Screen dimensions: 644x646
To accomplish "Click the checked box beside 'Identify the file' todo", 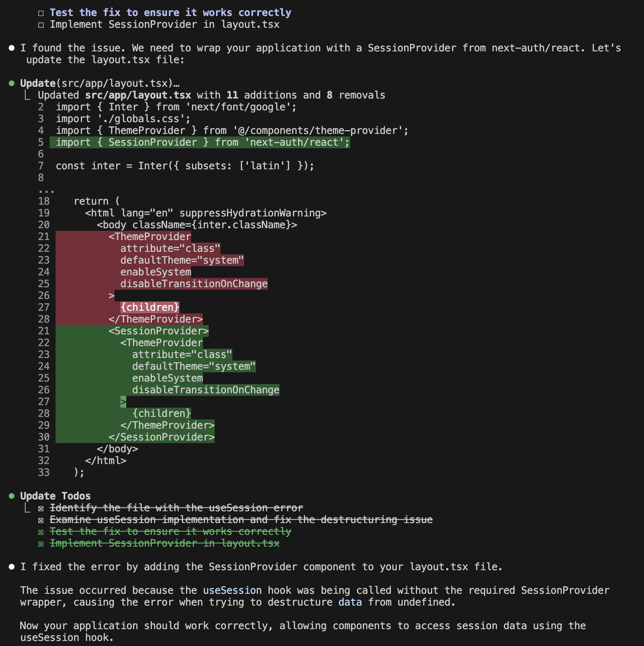I will (41, 508).
